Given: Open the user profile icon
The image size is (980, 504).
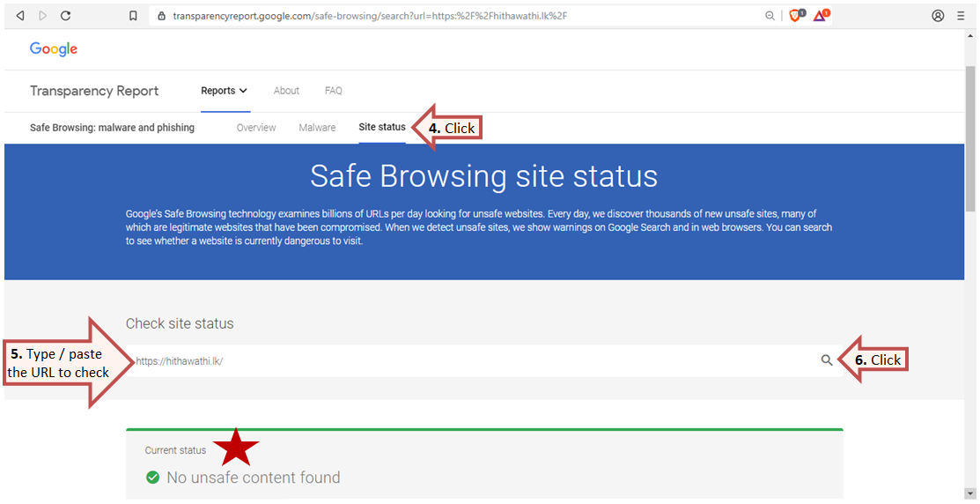Looking at the screenshot, I should (938, 16).
